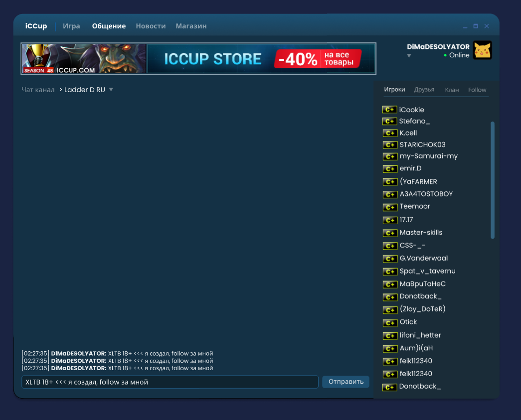Click the C+ rank badge beside Otick
Screen dimensions: 521x420
pyautogui.click(x=390, y=323)
